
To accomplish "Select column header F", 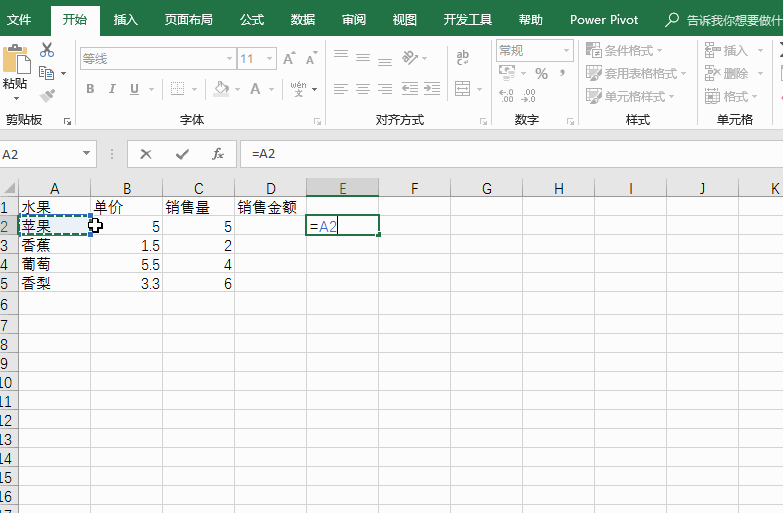I will 414,188.
